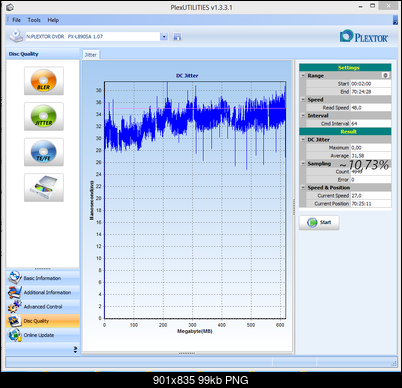Click the Plextor logo

click(364, 36)
